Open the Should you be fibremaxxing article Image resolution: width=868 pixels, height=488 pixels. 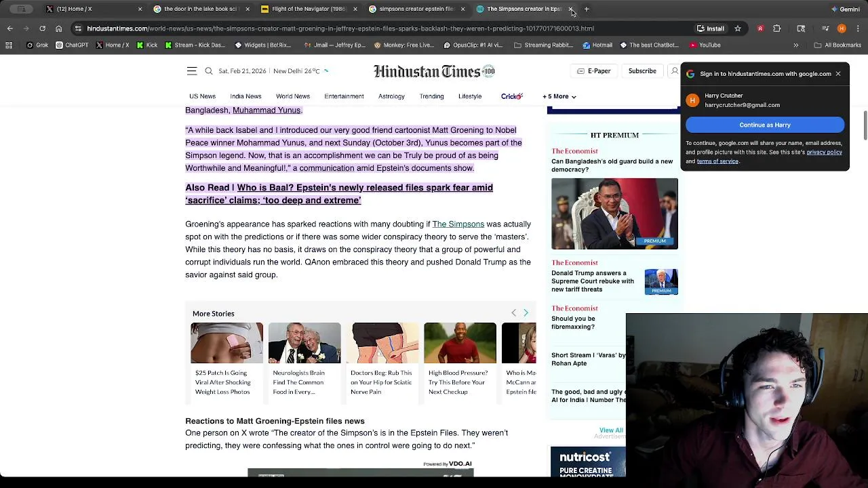coord(573,323)
